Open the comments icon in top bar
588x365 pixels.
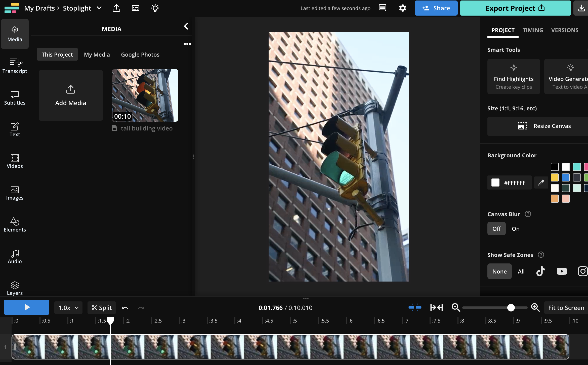pyautogui.click(x=382, y=8)
